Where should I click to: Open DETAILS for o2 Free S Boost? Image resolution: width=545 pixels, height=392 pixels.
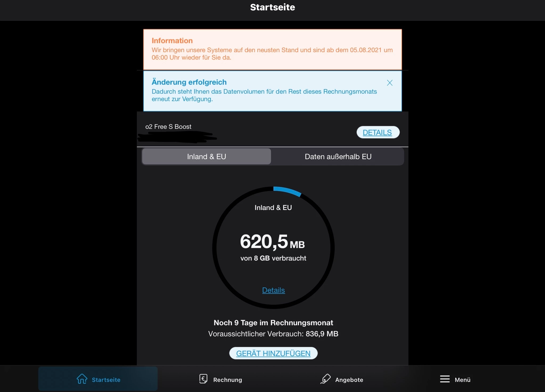tap(378, 132)
